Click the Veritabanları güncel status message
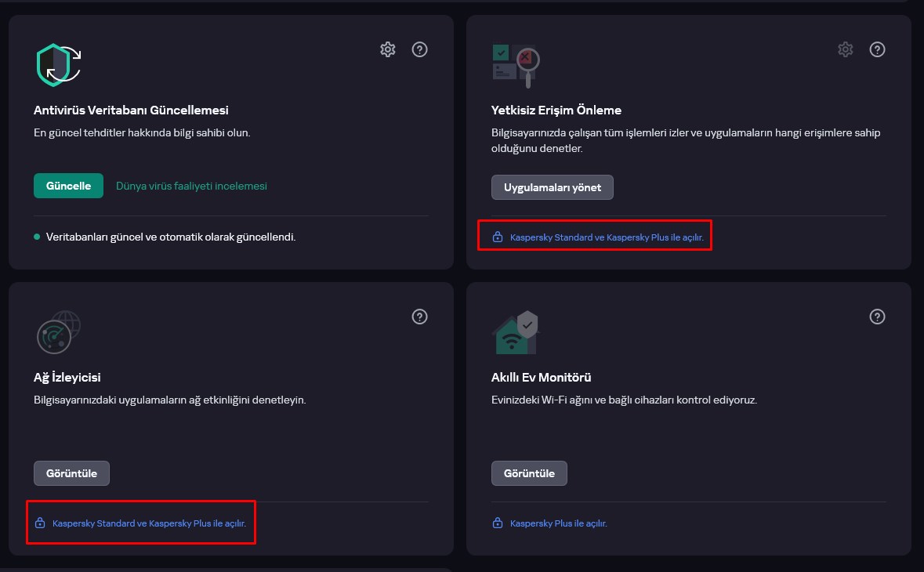The height and width of the screenshot is (572, 924). (171, 236)
